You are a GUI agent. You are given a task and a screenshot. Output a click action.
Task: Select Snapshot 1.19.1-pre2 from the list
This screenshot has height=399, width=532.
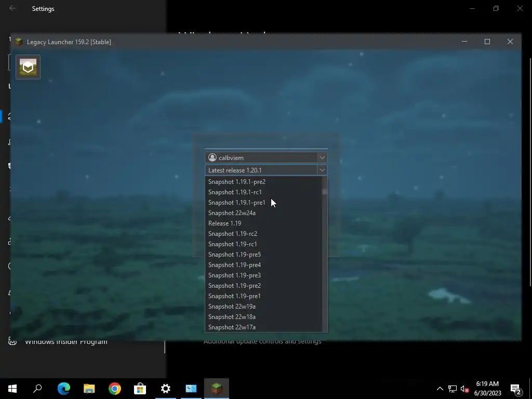(x=263, y=182)
